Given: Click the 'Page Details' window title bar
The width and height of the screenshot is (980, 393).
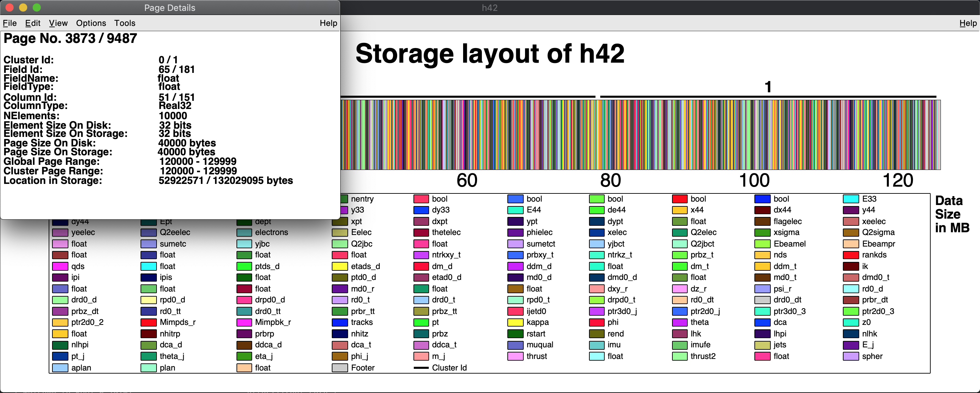Looking at the screenshot, I should click(x=170, y=7).
